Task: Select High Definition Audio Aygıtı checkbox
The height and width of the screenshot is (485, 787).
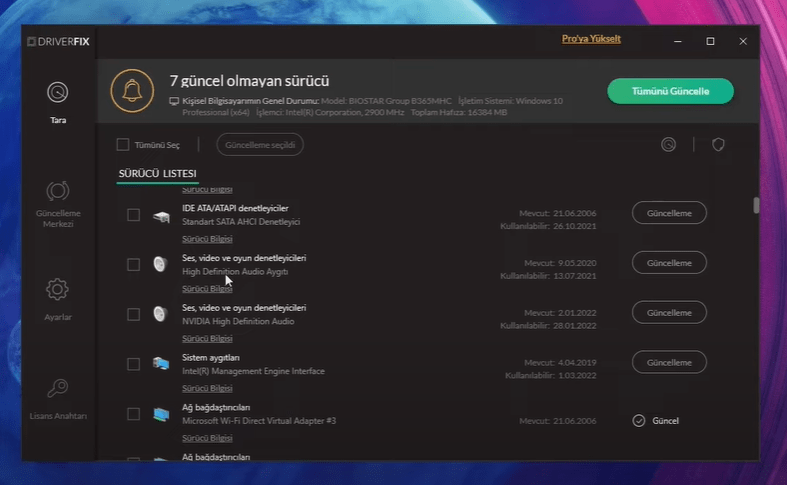Action: tap(134, 265)
